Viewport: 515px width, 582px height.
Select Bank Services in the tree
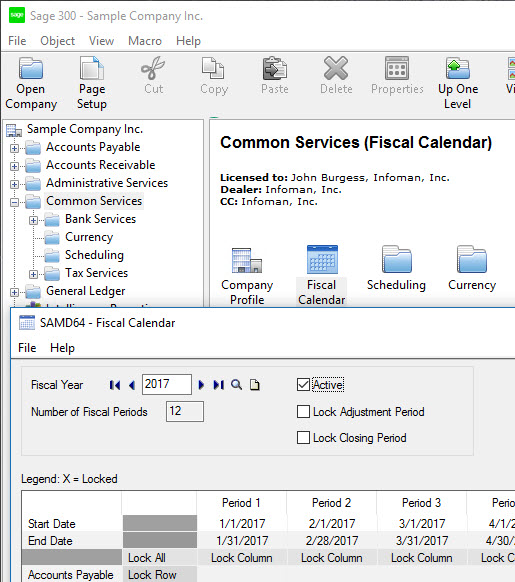click(x=101, y=219)
